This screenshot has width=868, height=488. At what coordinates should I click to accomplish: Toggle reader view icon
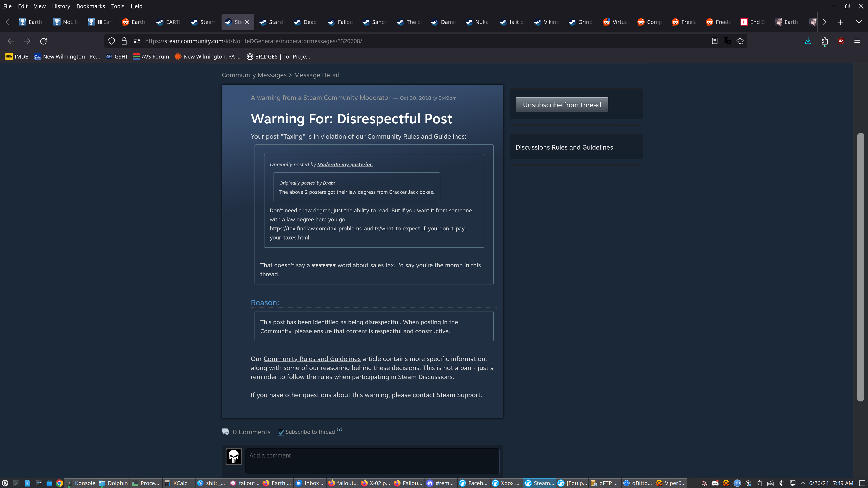(714, 41)
